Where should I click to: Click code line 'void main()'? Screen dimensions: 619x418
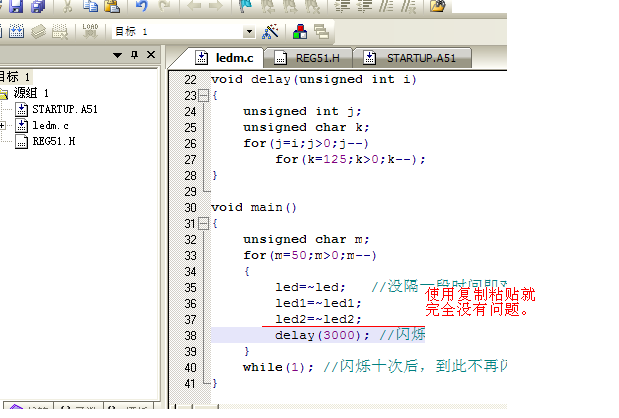tap(254, 208)
